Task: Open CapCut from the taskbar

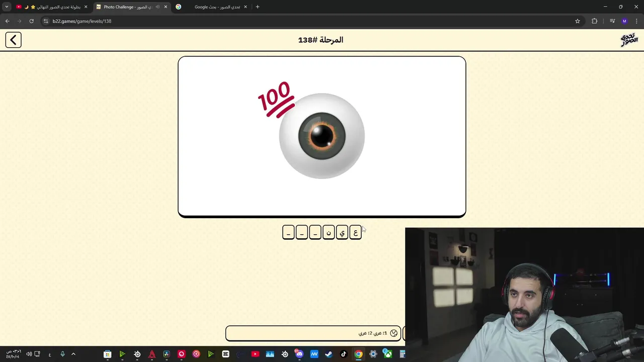Action: (x=225, y=354)
